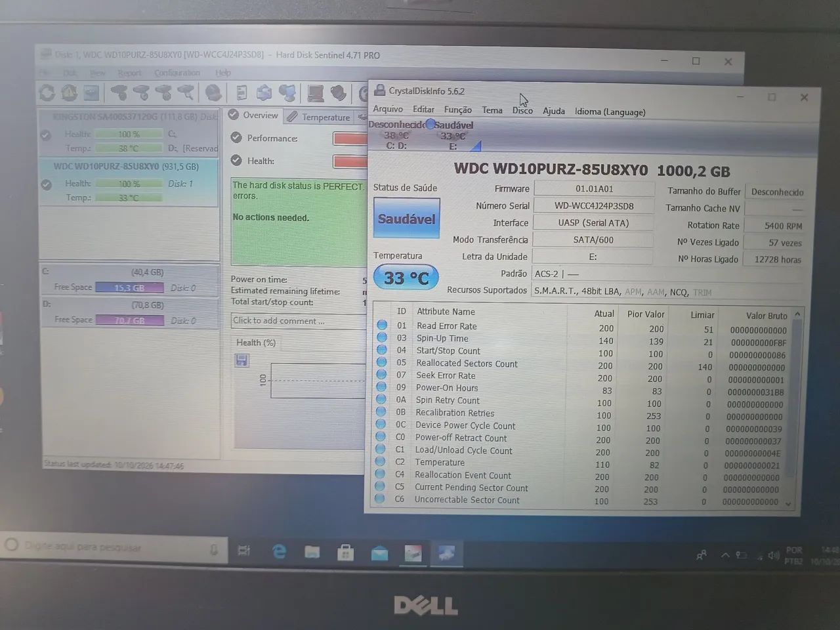This screenshot has height=630, width=840.
Task: Click the Saudável health status button
Action: pyautogui.click(x=406, y=219)
